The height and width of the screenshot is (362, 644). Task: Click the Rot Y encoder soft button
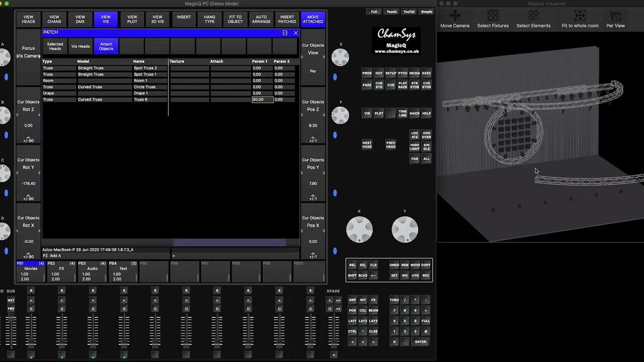pyautogui.click(x=29, y=173)
